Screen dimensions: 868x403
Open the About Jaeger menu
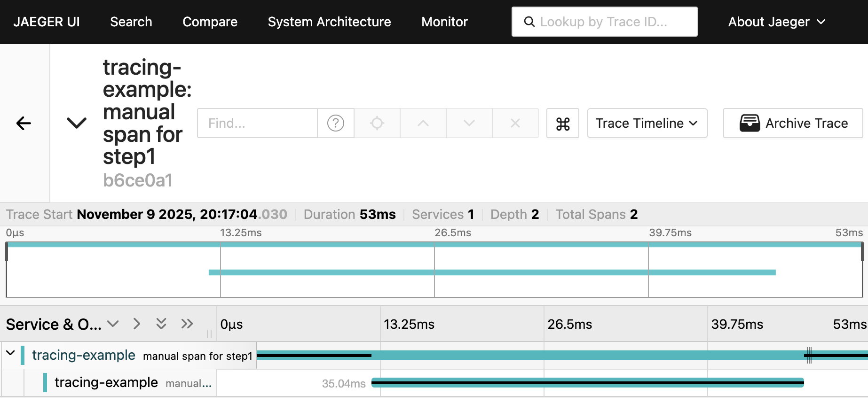[x=776, y=22]
